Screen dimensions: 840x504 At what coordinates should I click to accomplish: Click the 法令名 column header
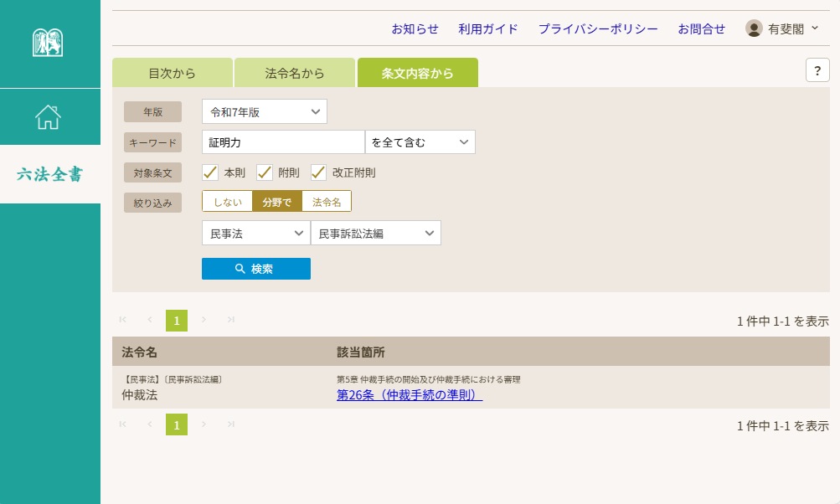[139, 352]
